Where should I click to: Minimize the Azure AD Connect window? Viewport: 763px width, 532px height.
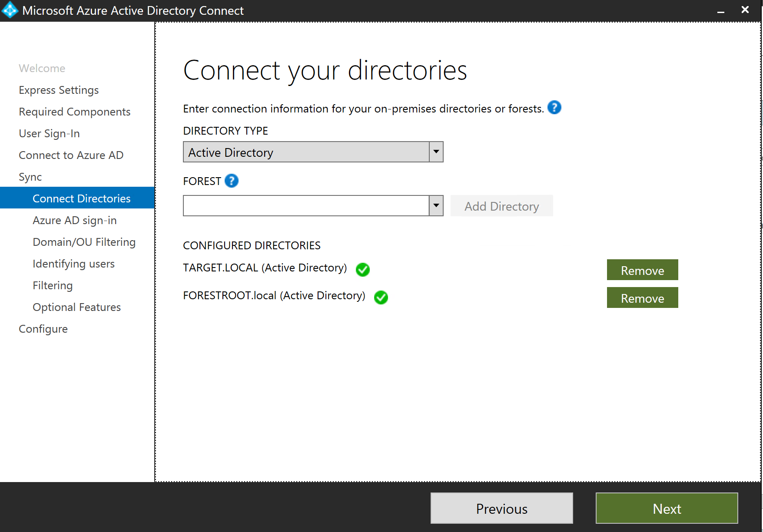pyautogui.click(x=721, y=10)
